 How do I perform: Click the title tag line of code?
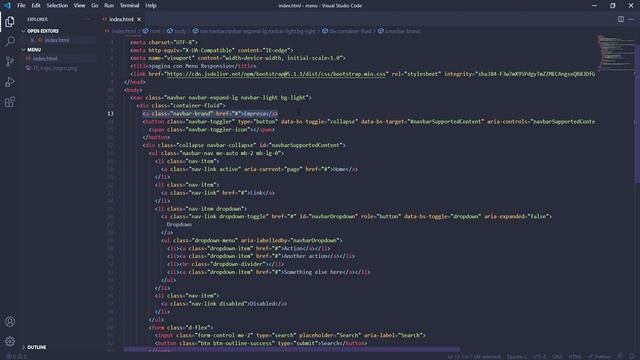tap(193, 66)
